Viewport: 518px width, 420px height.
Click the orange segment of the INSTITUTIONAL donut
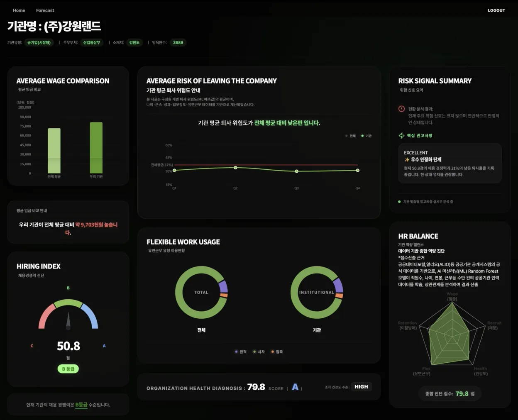coord(339,296)
